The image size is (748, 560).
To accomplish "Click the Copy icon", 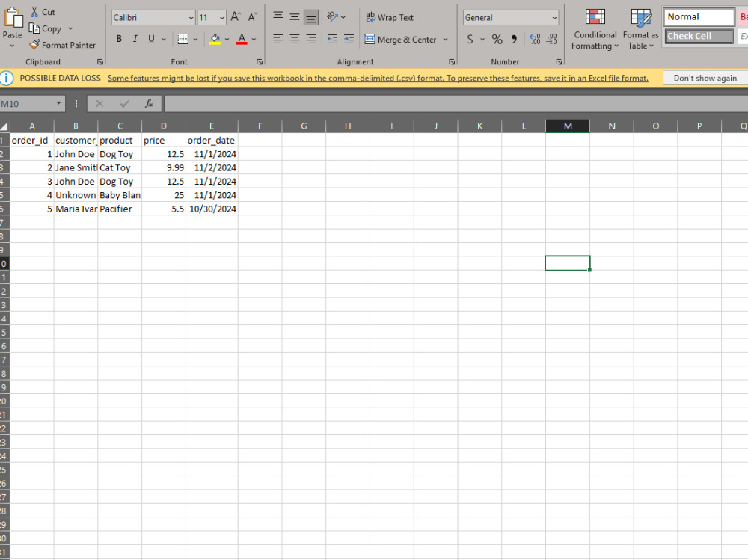I will coord(34,28).
